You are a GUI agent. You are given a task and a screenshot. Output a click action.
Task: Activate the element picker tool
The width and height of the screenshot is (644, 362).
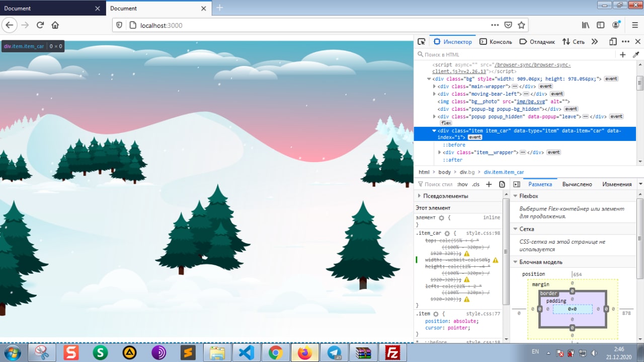[422, 42]
